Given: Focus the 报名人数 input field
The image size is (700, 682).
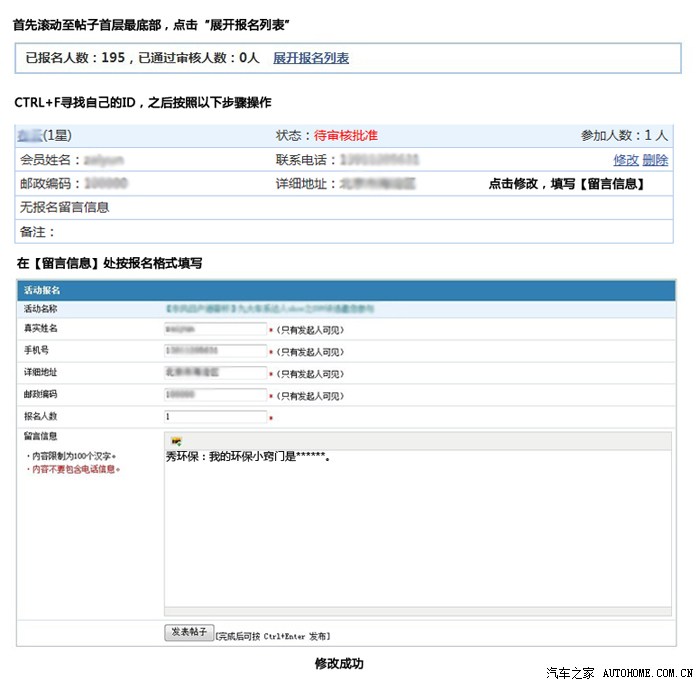Looking at the screenshot, I should pos(215,417).
